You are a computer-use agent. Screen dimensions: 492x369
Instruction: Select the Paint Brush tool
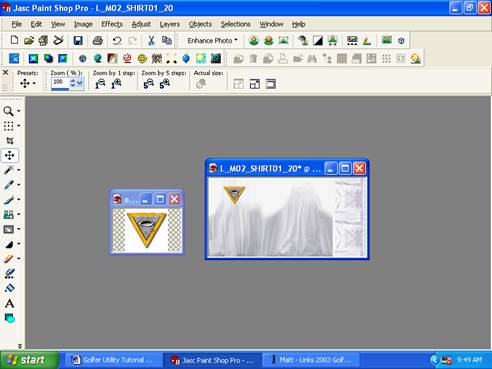tap(9, 200)
